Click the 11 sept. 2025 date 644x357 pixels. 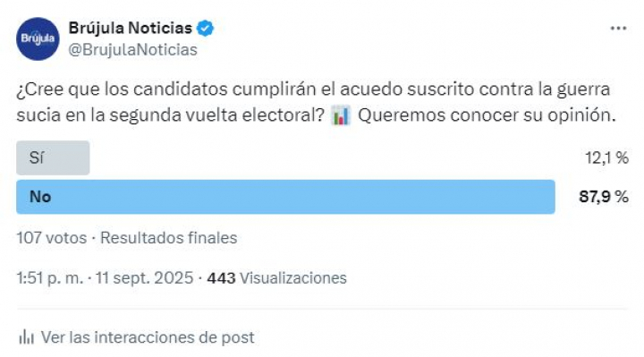point(145,278)
